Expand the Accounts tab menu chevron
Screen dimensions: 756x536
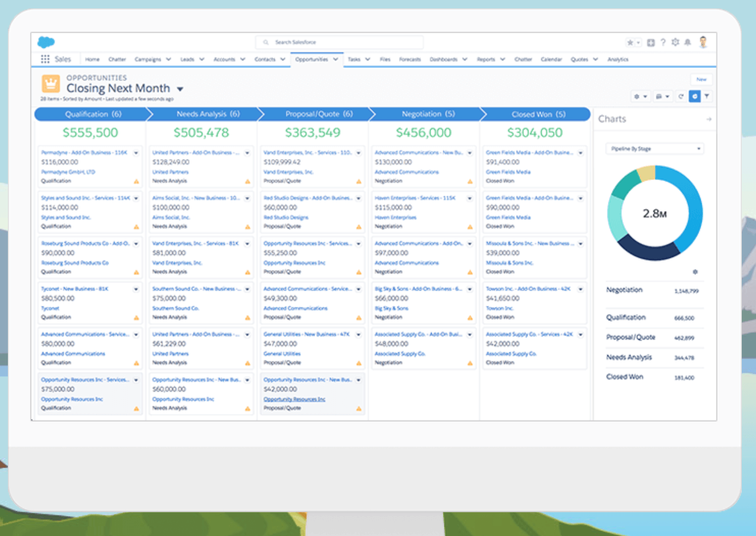243,59
